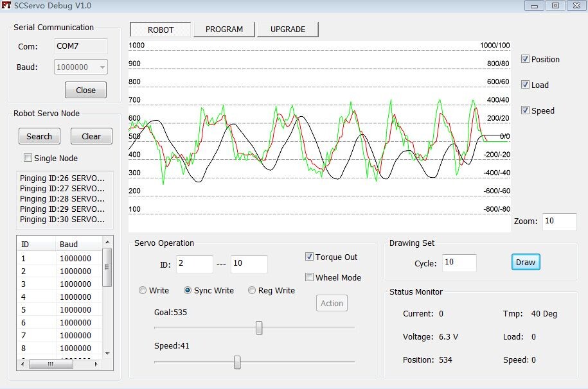Maximize the SCServo Debug window
This screenshot has width=588, height=389.
[555, 6]
